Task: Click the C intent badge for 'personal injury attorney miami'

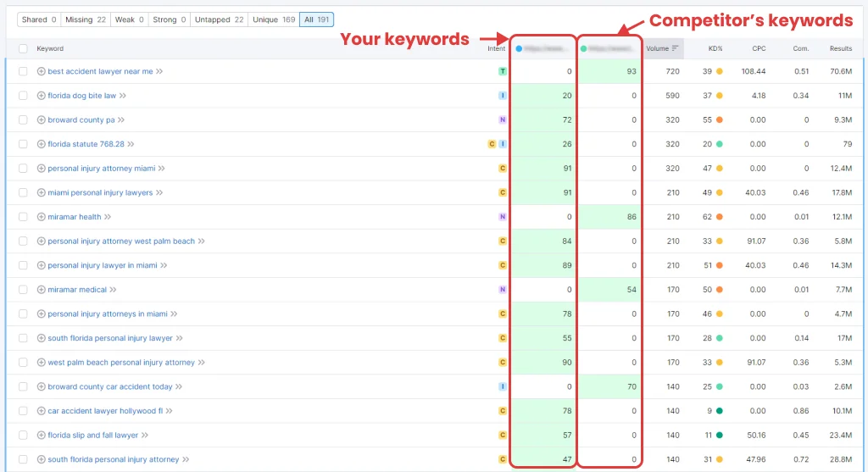Action: pos(502,169)
